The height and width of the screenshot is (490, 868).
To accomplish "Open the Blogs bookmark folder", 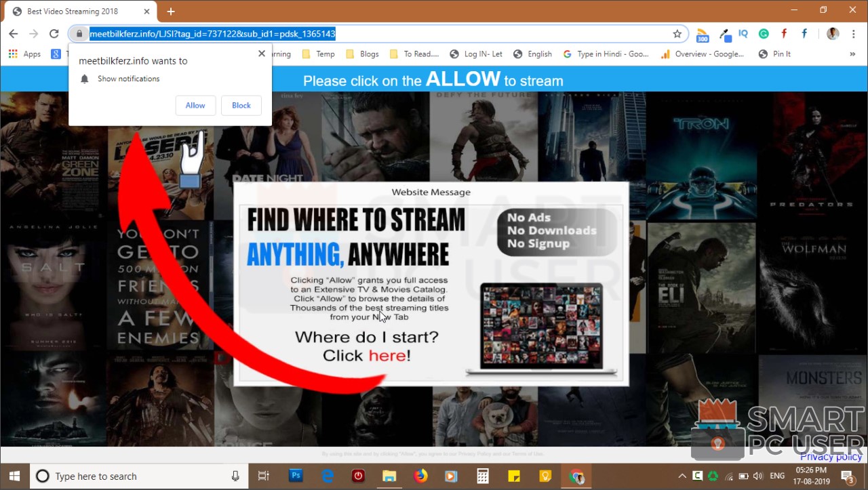I will pos(369,54).
